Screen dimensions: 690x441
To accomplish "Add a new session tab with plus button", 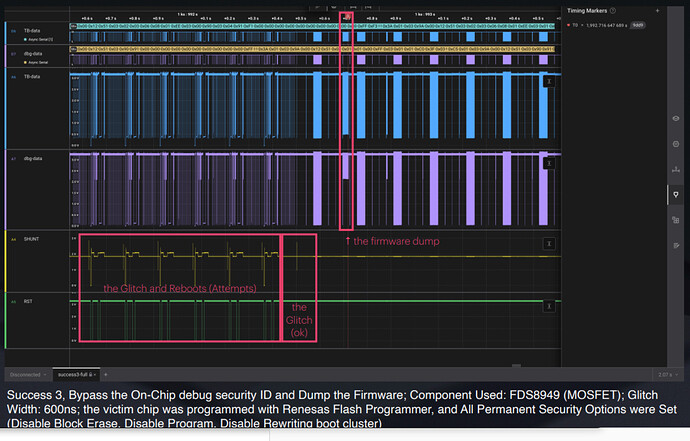I will point(106,375).
